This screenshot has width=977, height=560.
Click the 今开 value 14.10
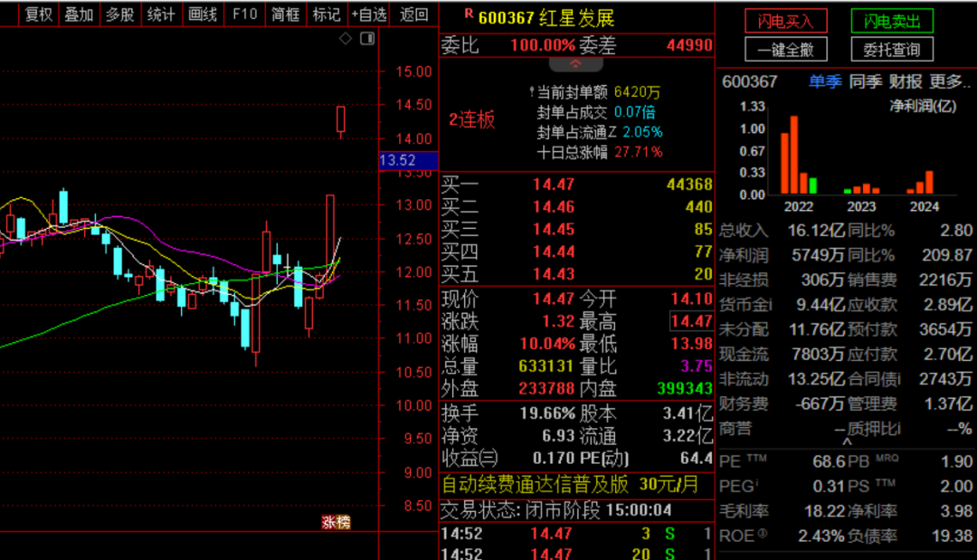[x=692, y=299]
